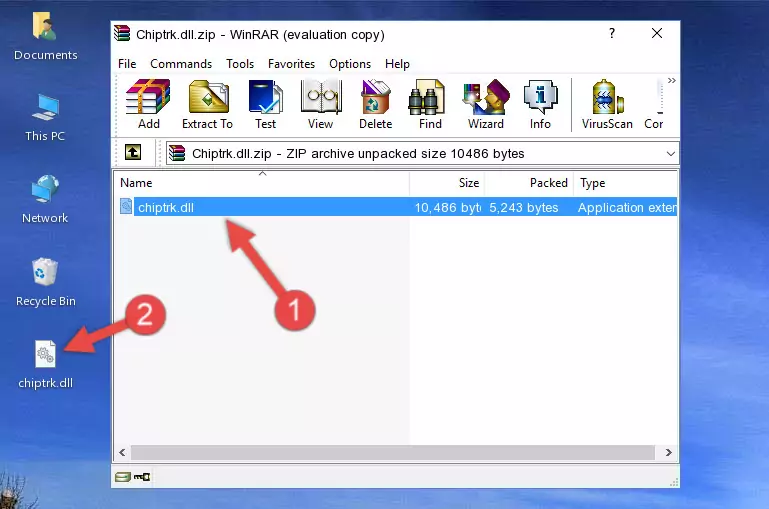The image size is (769, 509).
Task: Click the chiptrk.dll file icon in list
Action: pyautogui.click(x=126, y=206)
